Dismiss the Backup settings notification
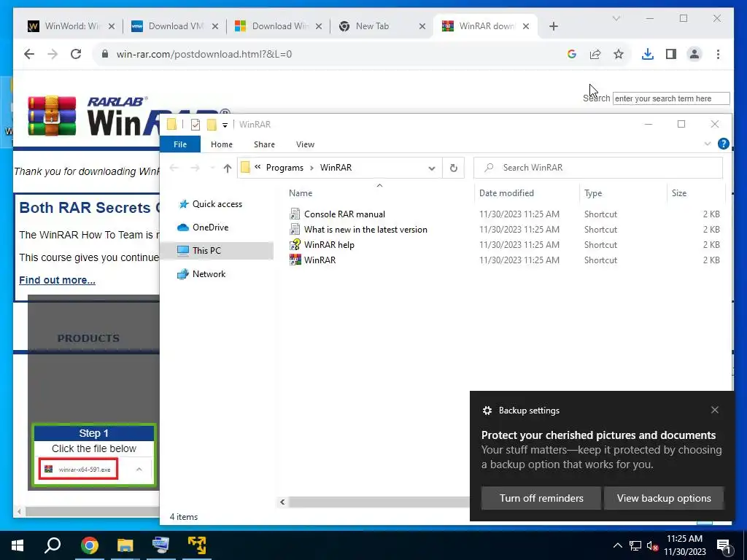Viewport: 747px width, 560px height. (x=715, y=410)
